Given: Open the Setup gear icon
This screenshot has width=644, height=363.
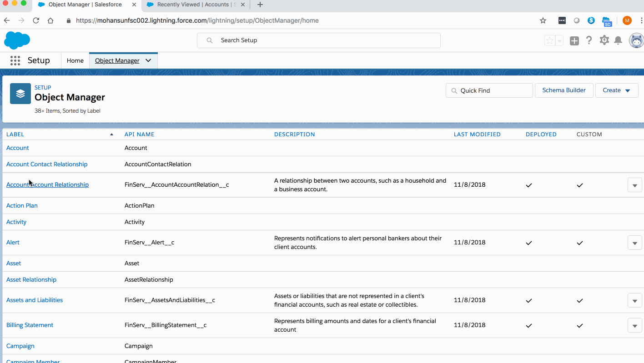Looking at the screenshot, I should pyautogui.click(x=604, y=40).
